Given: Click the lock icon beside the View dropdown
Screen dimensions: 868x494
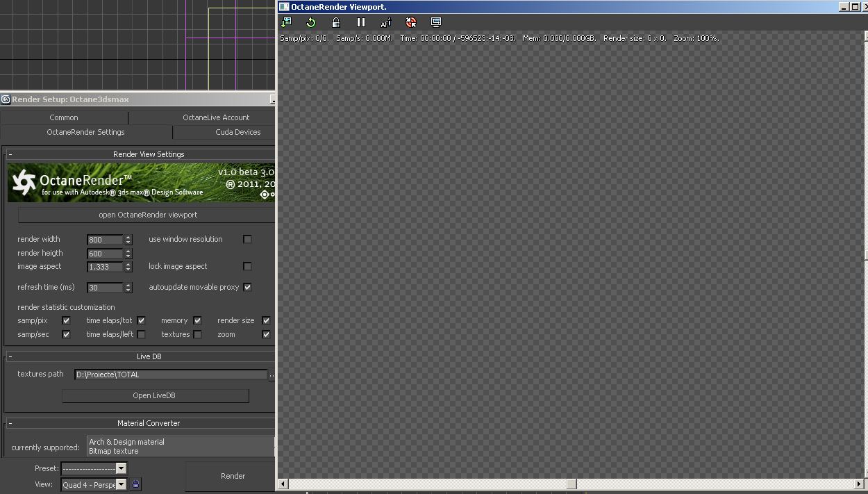Looking at the screenshot, I should pos(135,484).
